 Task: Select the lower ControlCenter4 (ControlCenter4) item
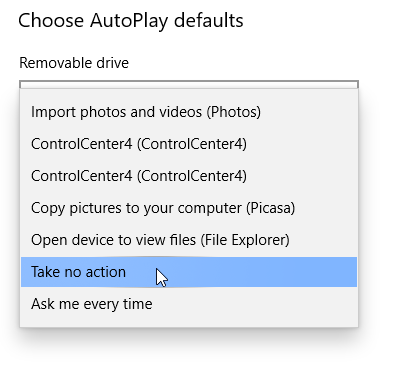pyautogui.click(x=189, y=176)
